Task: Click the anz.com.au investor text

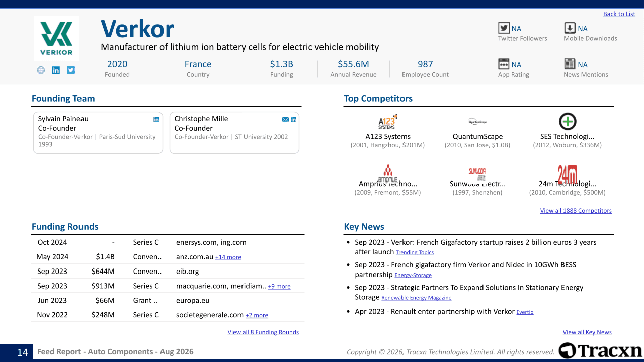Action: click(195, 257)
